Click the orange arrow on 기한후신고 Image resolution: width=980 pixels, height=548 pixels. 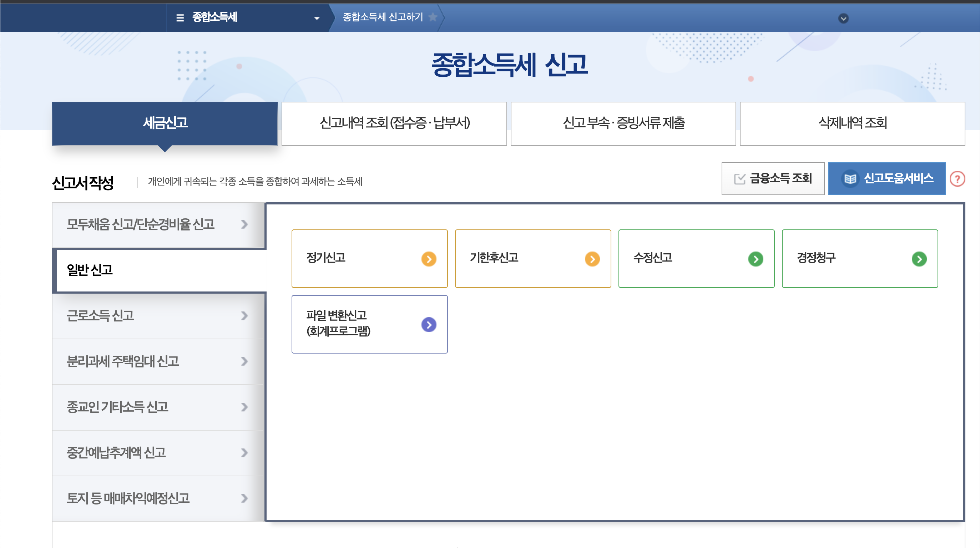click(592, 259)
